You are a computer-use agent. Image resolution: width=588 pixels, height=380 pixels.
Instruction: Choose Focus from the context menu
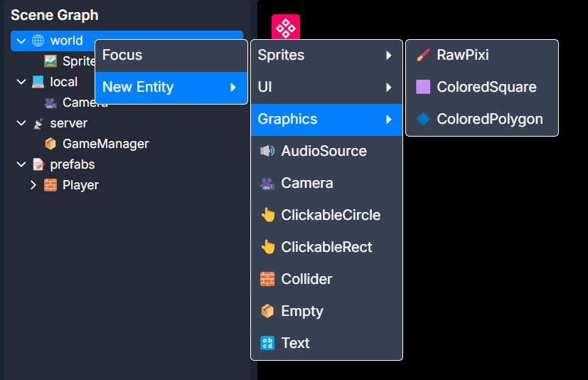coord(171,56)
